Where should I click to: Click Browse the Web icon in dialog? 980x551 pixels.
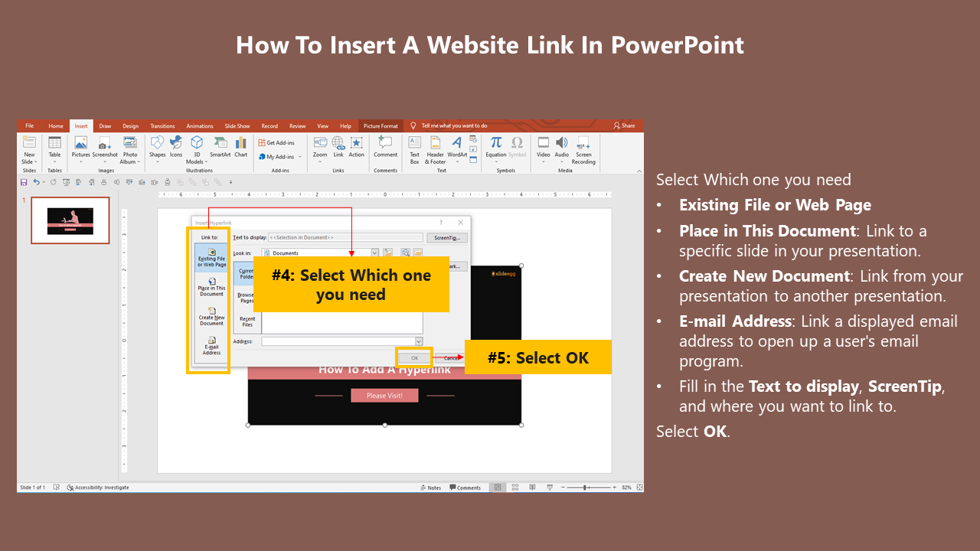[x=407, y=253]
